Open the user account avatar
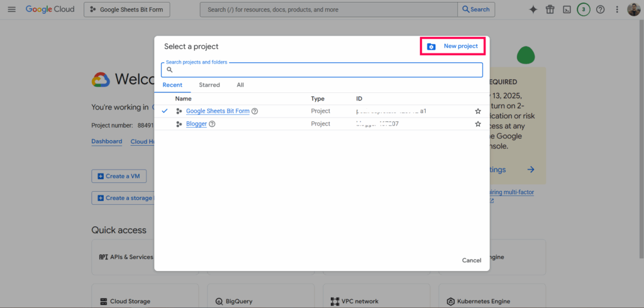The height and width of the screenshot is (308, 644). [634, 9]
